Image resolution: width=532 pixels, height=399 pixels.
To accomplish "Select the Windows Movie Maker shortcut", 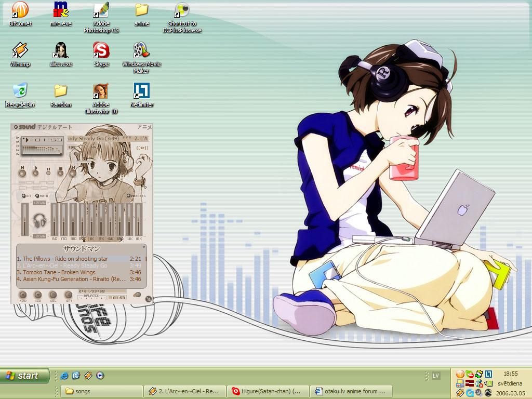I will tap(141, 58).
